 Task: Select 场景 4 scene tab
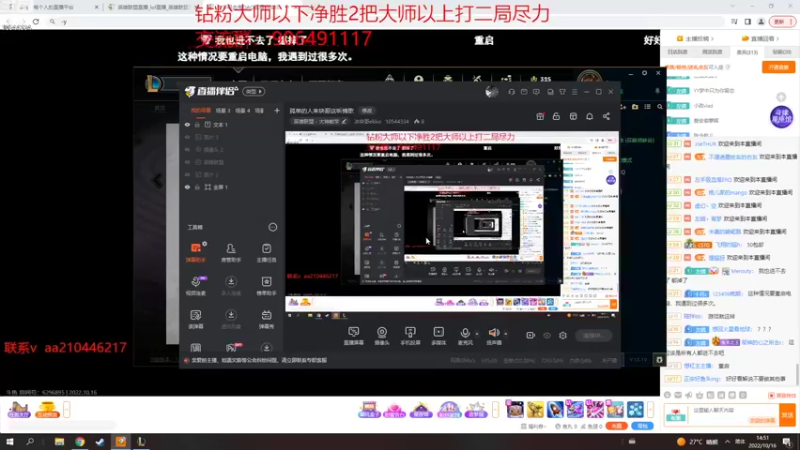(242, 110)
